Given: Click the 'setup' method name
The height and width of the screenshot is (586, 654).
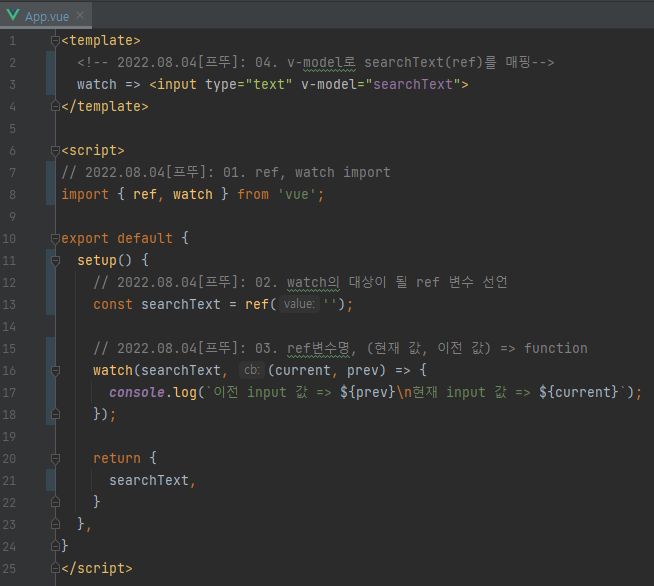Looking at the screenshot, I should (97, 261).
